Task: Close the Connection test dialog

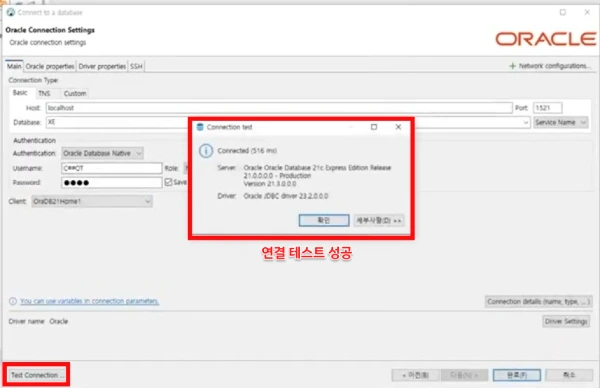Action: tap(398, 127)
